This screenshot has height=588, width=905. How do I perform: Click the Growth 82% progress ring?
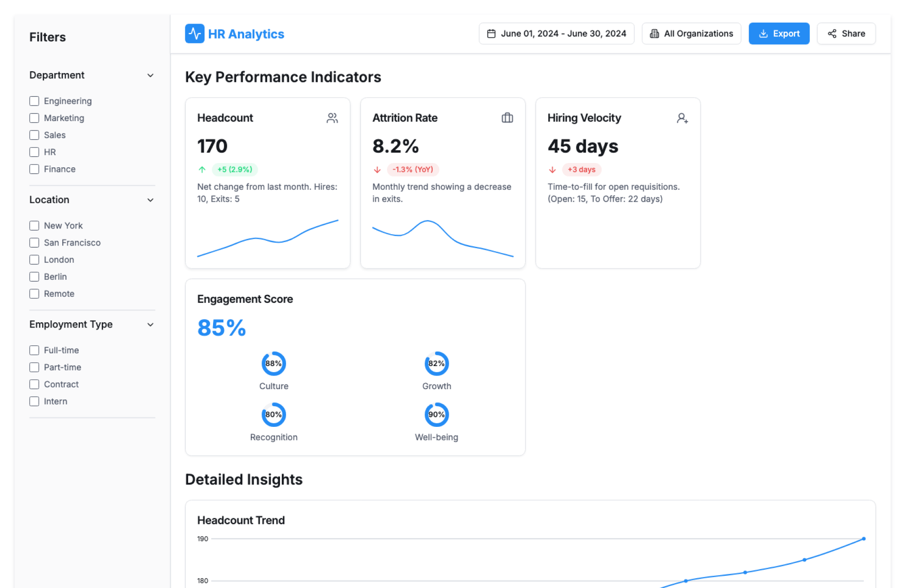(x=436, y=363)
